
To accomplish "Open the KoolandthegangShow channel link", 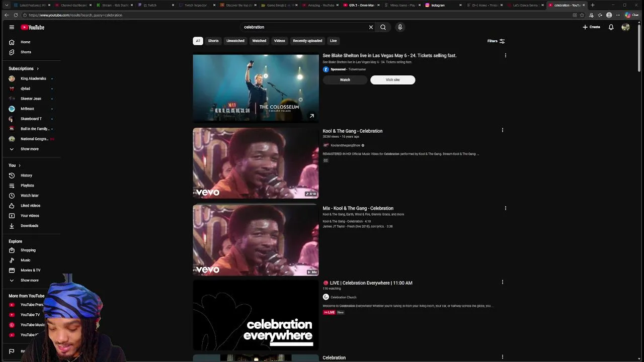I will pos(345,146).
